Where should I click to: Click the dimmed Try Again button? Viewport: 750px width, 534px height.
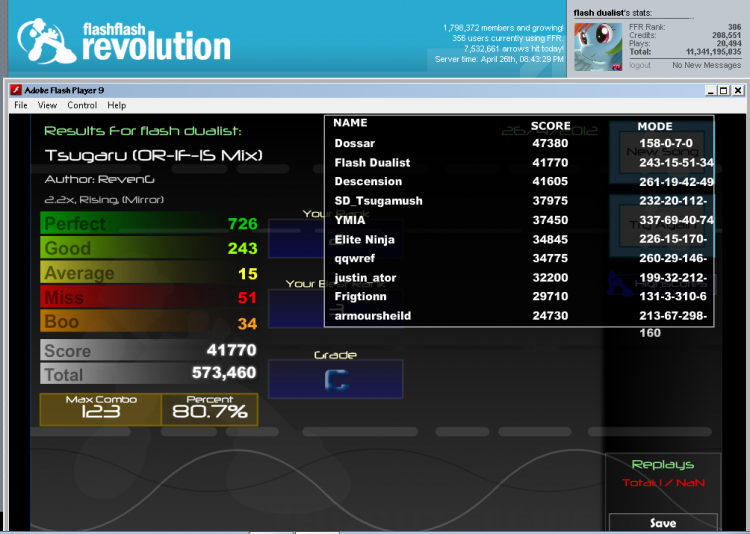662,225
